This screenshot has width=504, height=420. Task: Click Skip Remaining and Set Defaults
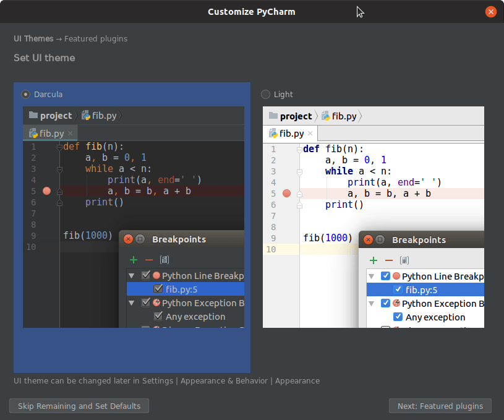[79, 406]
